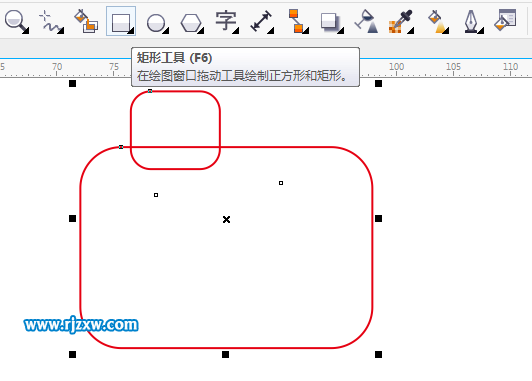Viewport: 532px width, 381px height.
Task: Select the Transparency tool
Action: coord(366,21)
